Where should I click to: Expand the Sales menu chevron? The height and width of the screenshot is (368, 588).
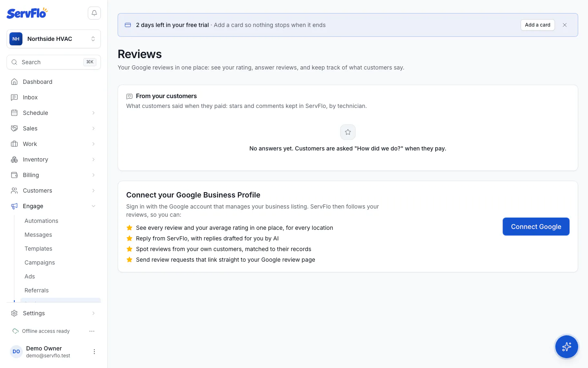coord(94,128)
